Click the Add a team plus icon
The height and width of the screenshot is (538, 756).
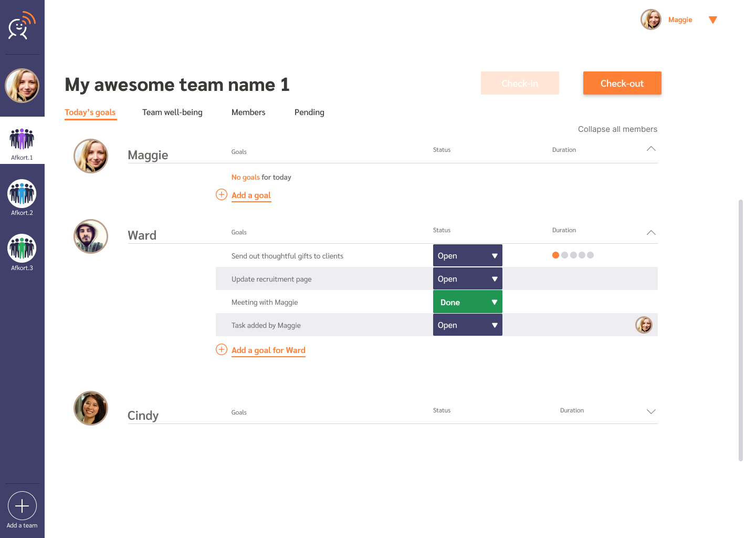[22, 506]
